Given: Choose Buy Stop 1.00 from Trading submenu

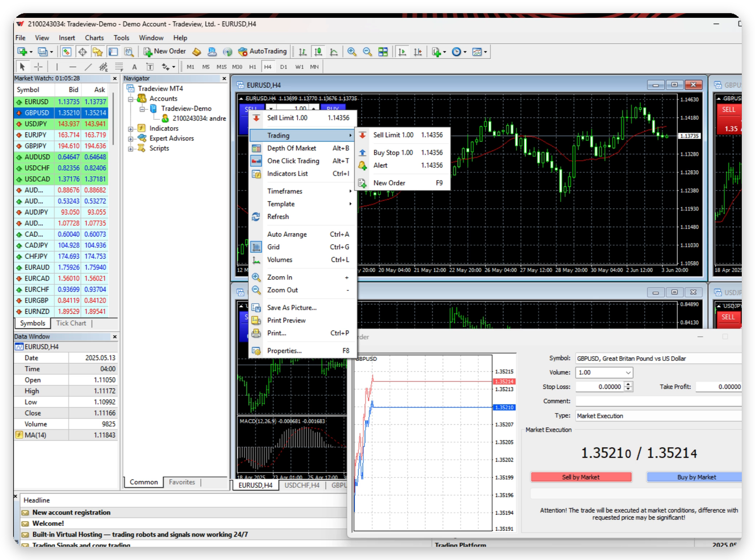Looking at the screenshot, I should point(403,153).
